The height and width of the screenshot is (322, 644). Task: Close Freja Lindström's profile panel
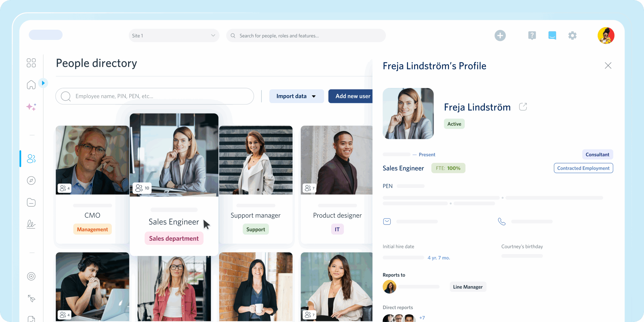(608, 66)
